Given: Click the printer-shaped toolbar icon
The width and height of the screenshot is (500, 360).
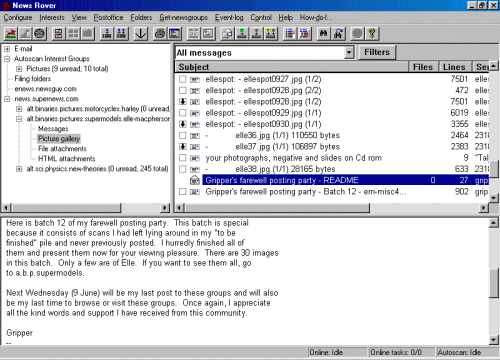Looking at the screenshot, I should point(160,34).
